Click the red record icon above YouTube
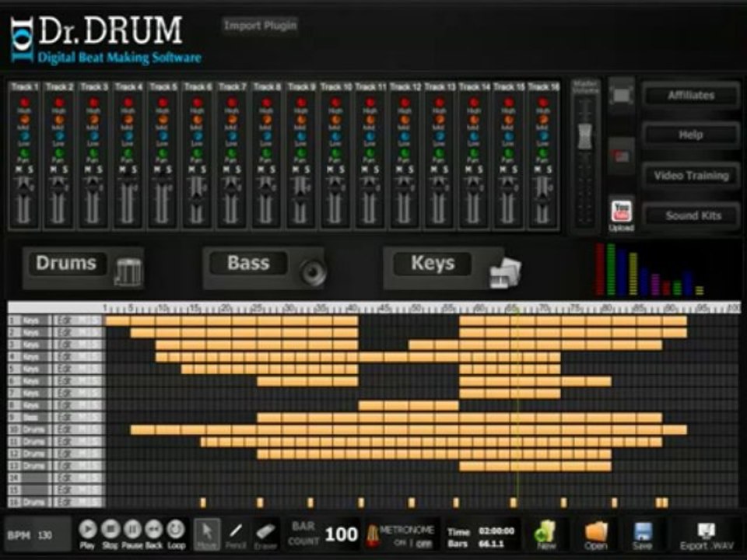Screen dimensions: 747x560 (x=621, y=156)
